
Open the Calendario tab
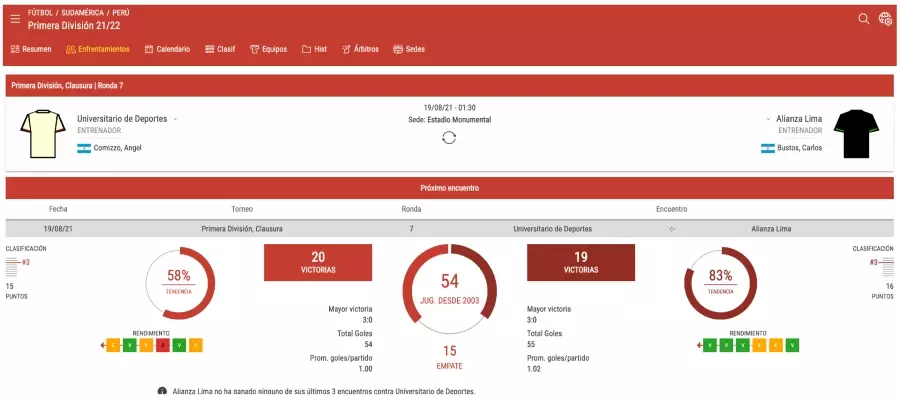(168, 49)
